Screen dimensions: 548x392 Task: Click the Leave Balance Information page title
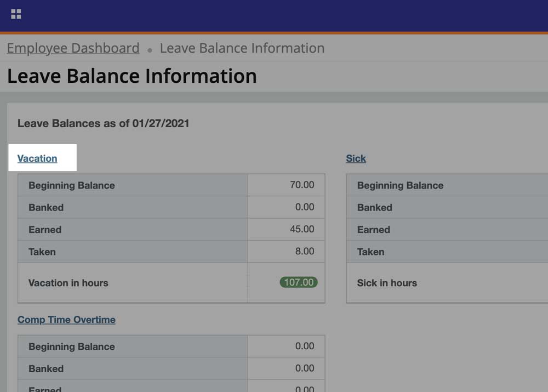(131, 76)
